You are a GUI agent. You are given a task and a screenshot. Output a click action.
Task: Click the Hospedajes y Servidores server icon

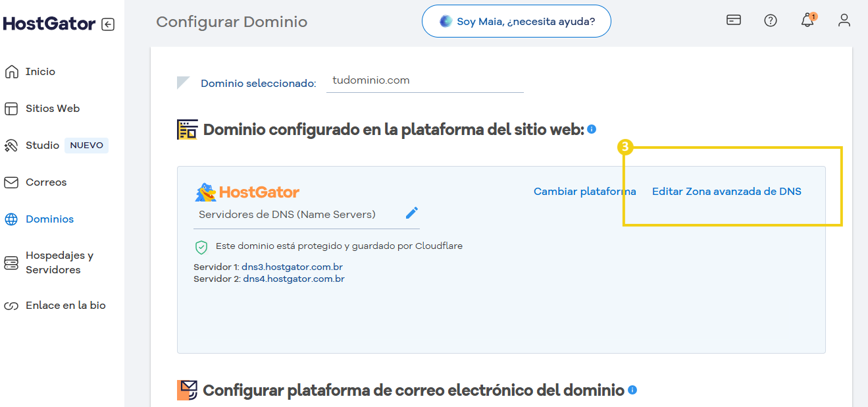point(11,263)
